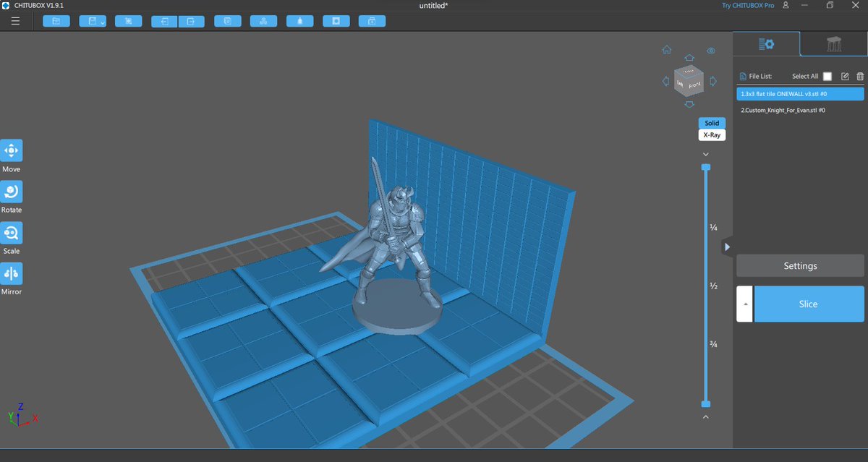Click the down chevron above the layer slider
Image resolution: width=868 pixels, height=462 pixels.
[x=706, y=154]
